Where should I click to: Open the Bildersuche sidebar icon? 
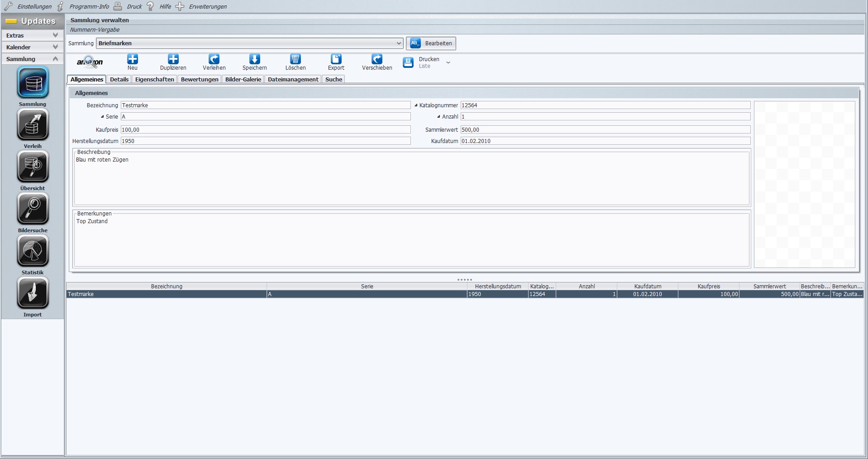(x=33, y=209)
